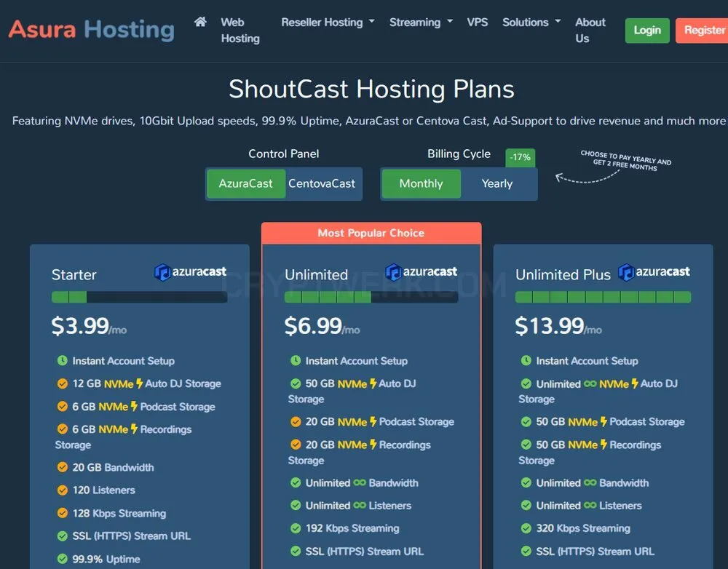Expand the Solutions dropdown menu
Screen dimensions: 728x569
pos(531,23)
